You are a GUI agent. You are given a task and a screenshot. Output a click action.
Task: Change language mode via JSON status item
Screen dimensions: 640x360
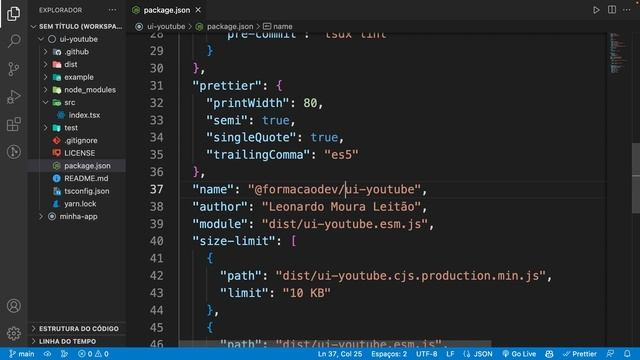478,354
